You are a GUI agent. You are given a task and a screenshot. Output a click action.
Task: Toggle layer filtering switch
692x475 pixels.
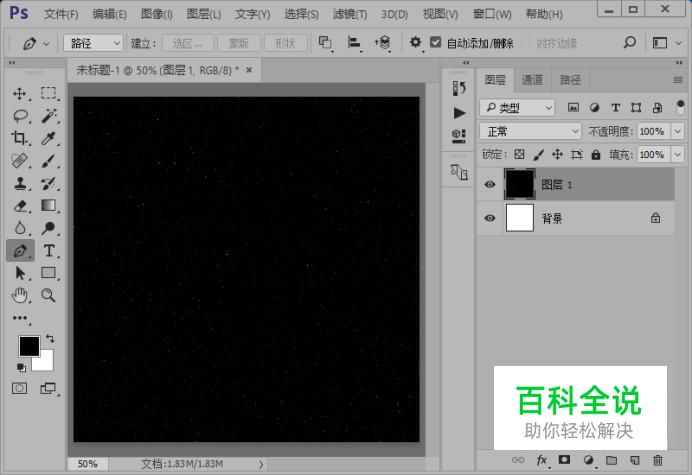point(680,107)
